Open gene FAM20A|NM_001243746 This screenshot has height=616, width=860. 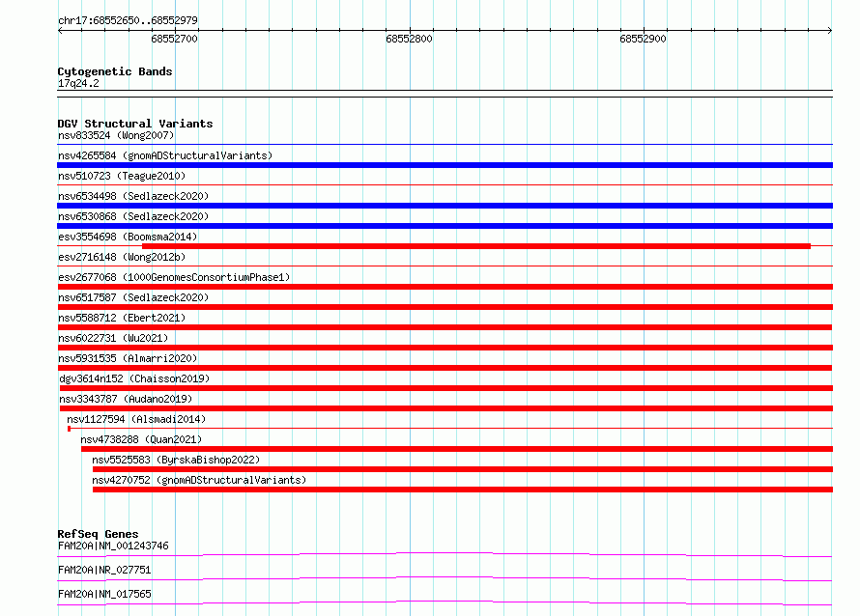(113, 546)
